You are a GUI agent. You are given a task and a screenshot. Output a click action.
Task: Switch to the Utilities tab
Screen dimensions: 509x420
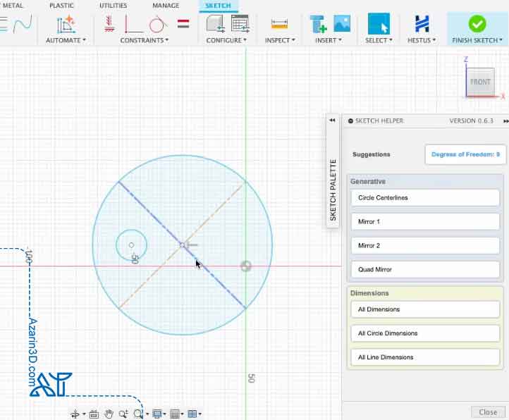pyautogui.click(x=114, y=6)
